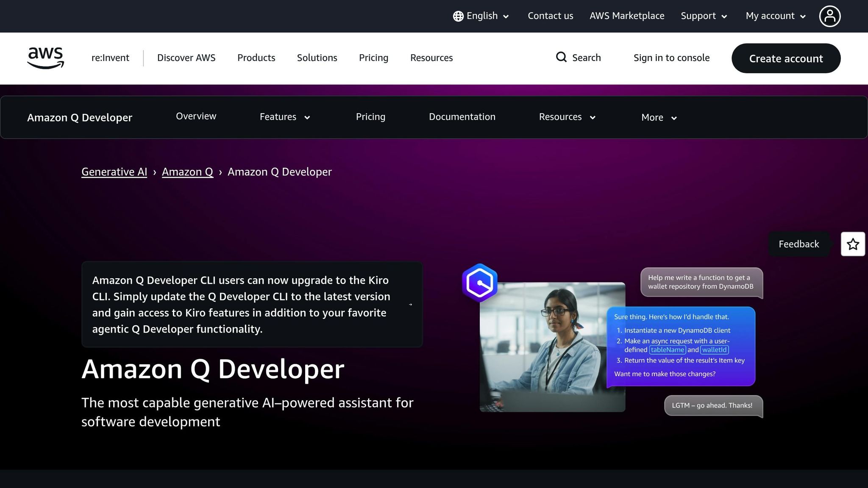Click the Amazon Q Developer hexagon logo

[480, 282]
